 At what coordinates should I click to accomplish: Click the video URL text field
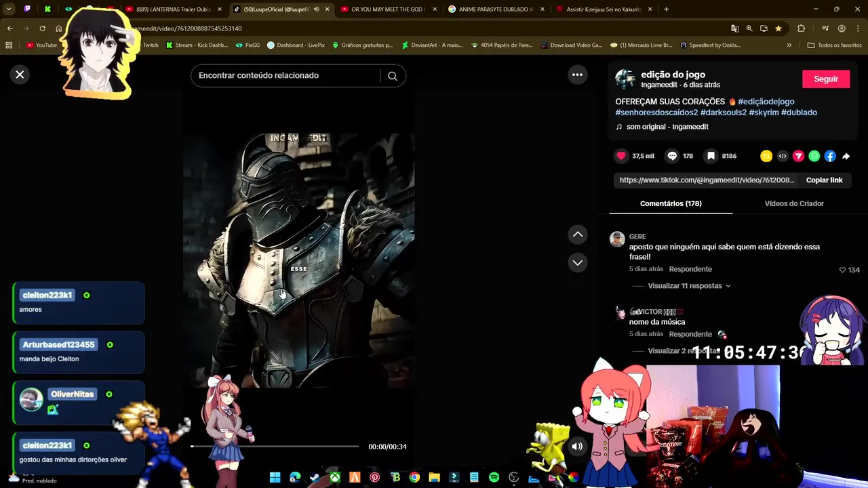coord(707,180)
